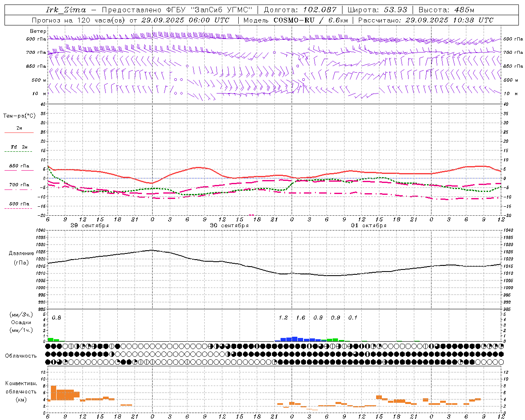Click the date label 30 сентября

229,225
